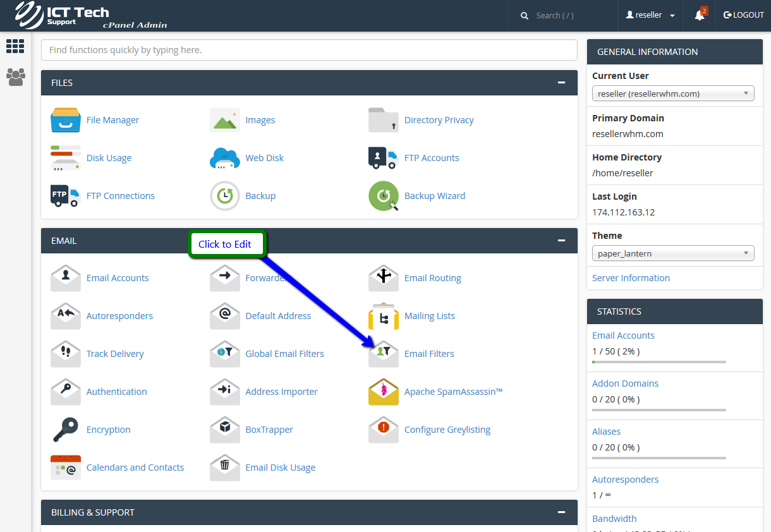Screen dimensions: 771x532
Task: Click the home grid sidebar icon
Action: pyautogui.click(x=15, y=46)
